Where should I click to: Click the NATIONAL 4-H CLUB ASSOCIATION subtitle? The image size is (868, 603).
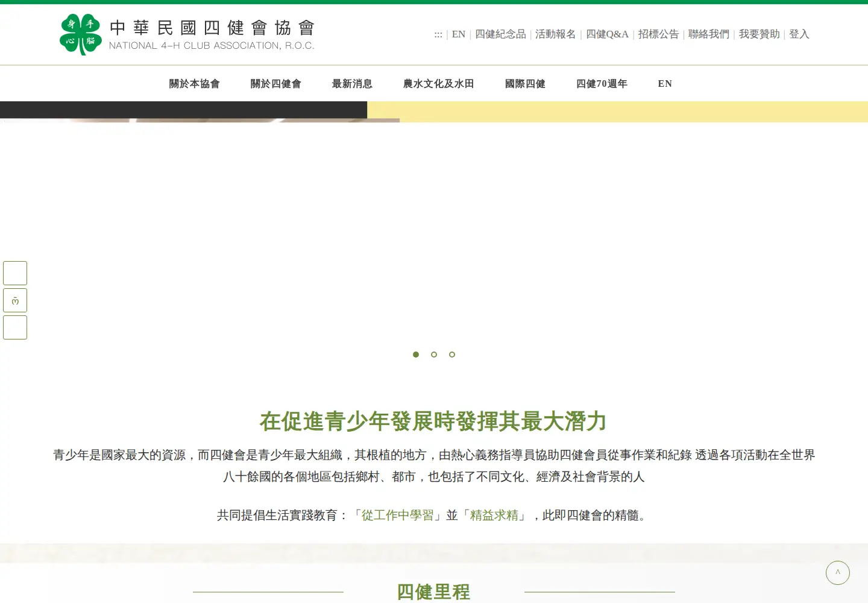point(212,46)
